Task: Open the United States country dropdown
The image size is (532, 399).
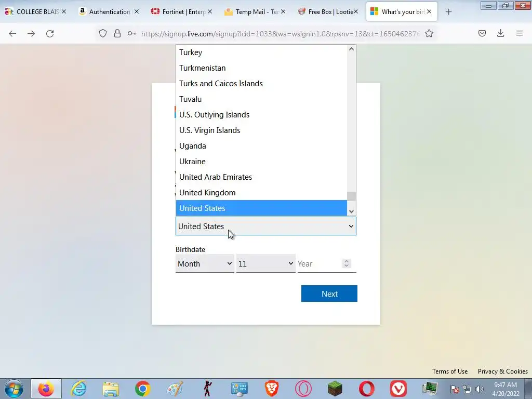Action: [266, 227]
